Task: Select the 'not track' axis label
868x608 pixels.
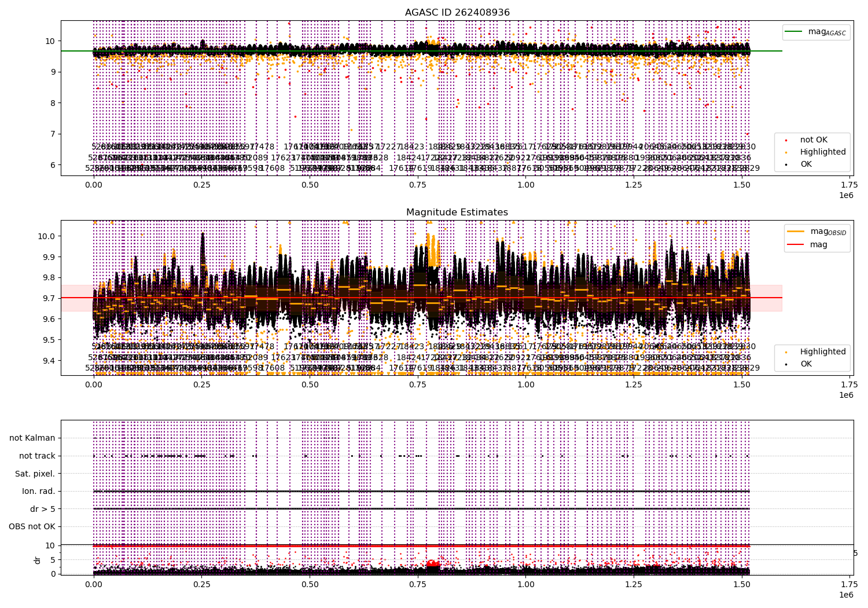Action: [x=37, y=456]
